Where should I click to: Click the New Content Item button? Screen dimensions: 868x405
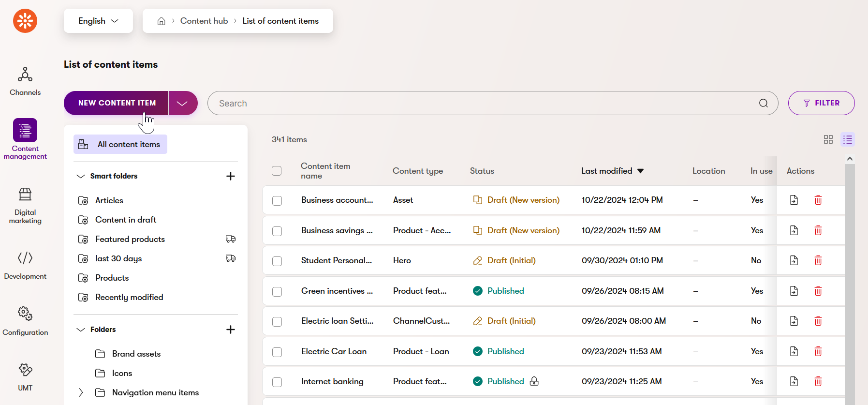pos(116,103)
